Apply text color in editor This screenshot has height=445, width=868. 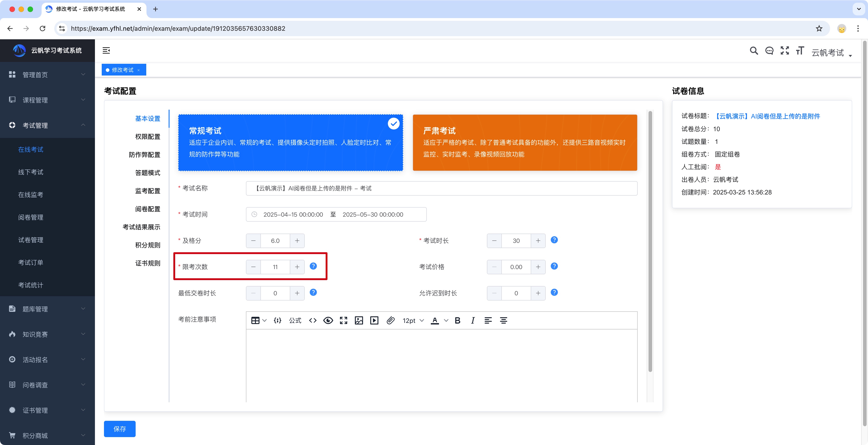pyautogui.click(x=435, y=321)
